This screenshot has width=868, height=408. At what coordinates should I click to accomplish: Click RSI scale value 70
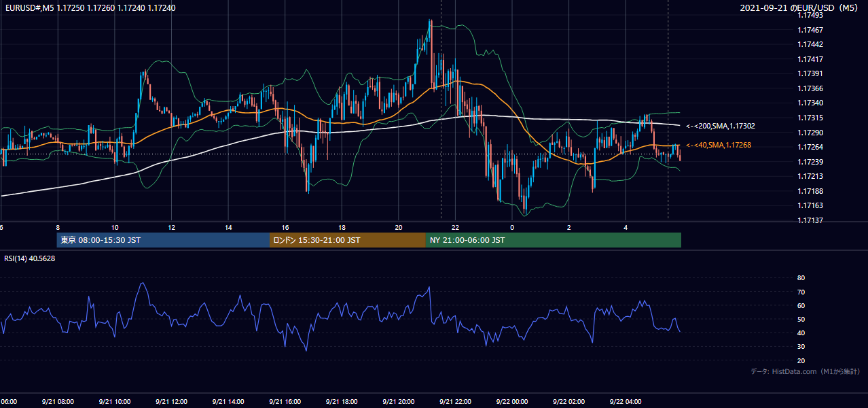[801, 292]
